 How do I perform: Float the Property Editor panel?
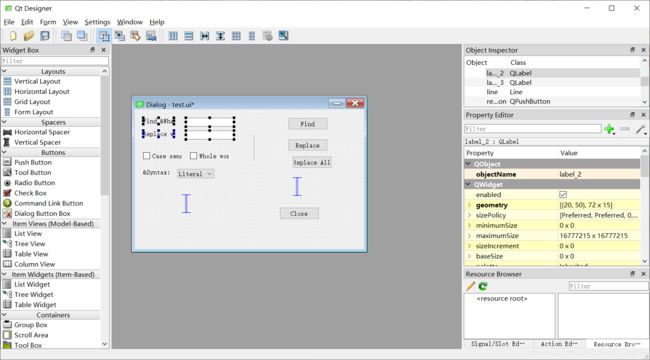[x=633, y=114]
